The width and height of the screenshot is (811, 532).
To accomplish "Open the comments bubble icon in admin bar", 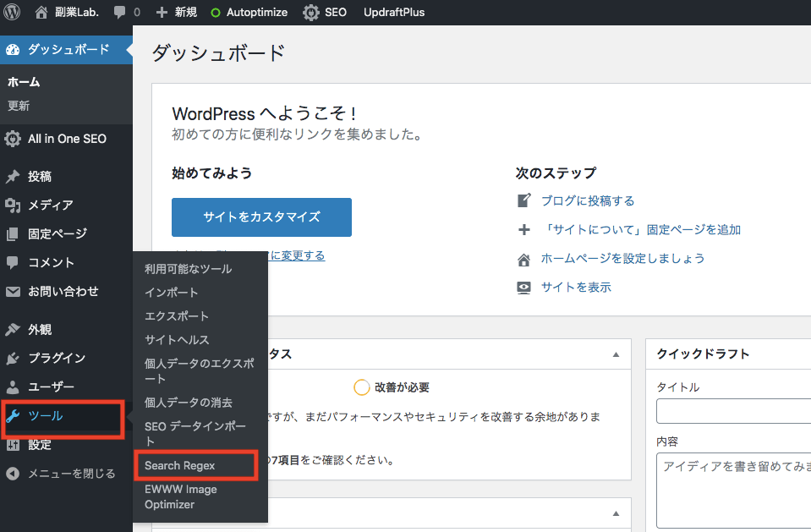I will pos(119,13).
